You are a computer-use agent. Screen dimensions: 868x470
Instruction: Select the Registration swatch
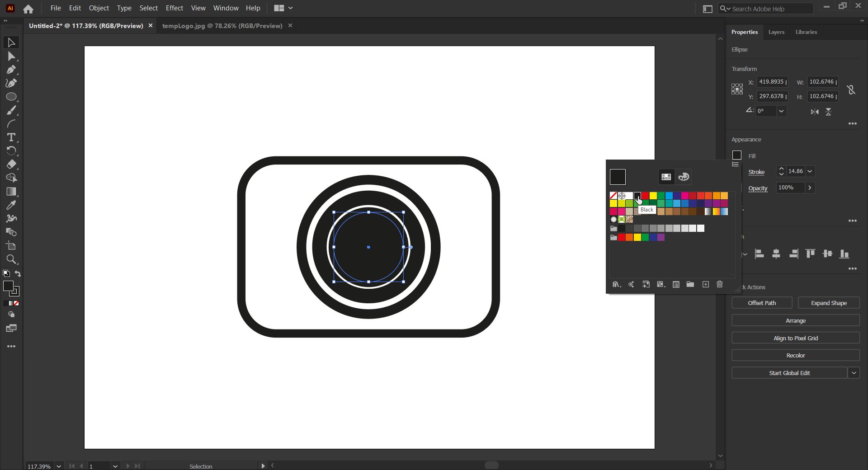(x=622, y=196)
